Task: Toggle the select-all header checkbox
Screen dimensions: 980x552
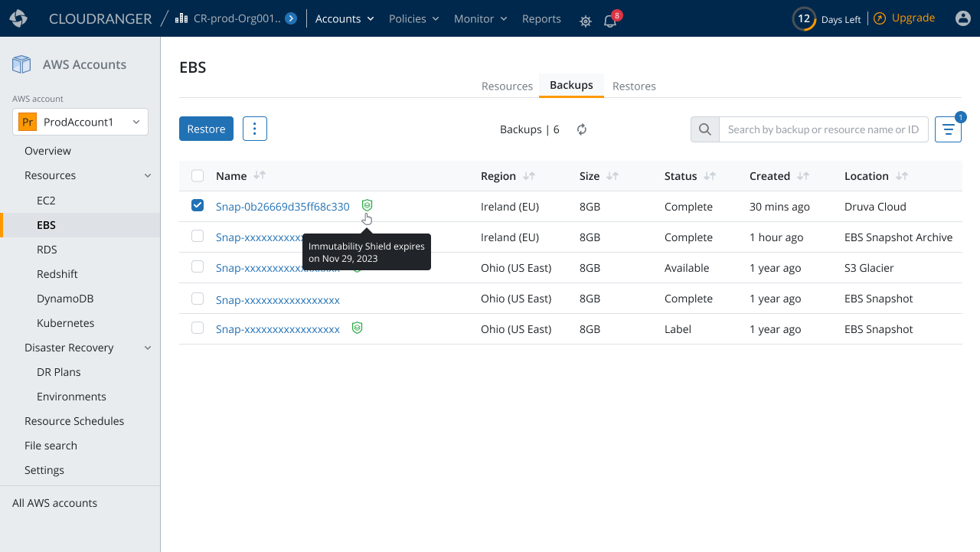Action: tap(198, 175)
